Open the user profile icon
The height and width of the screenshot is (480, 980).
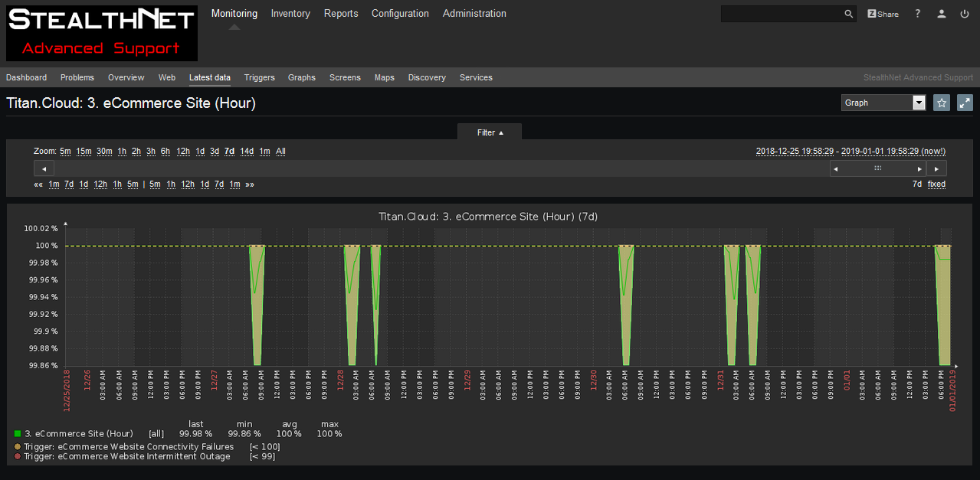coord(942,14)
